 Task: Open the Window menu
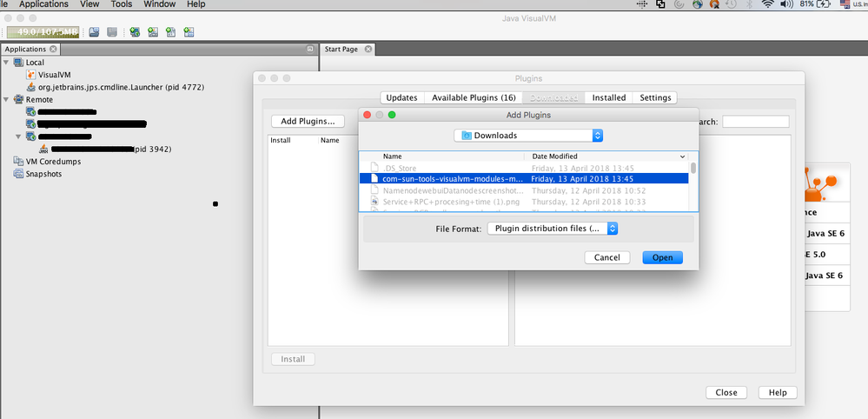[159, 4]
